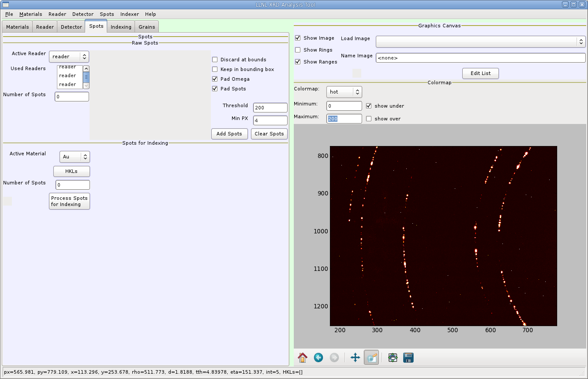588x379 pixels.
Task: Select last reader in Used Readers list
Action: pyautogui.click(x=70, y=84)
